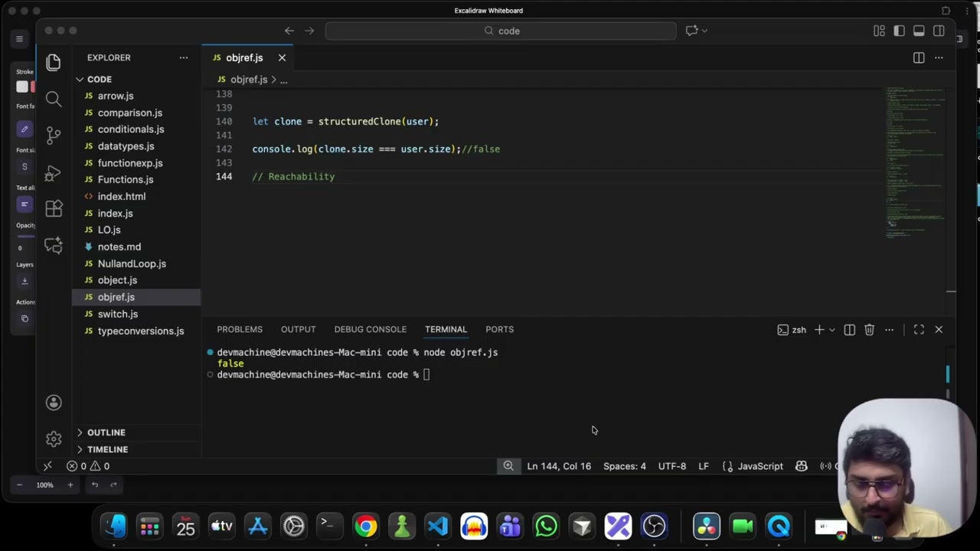Toggle the primary side bar

tap(899, 31)
